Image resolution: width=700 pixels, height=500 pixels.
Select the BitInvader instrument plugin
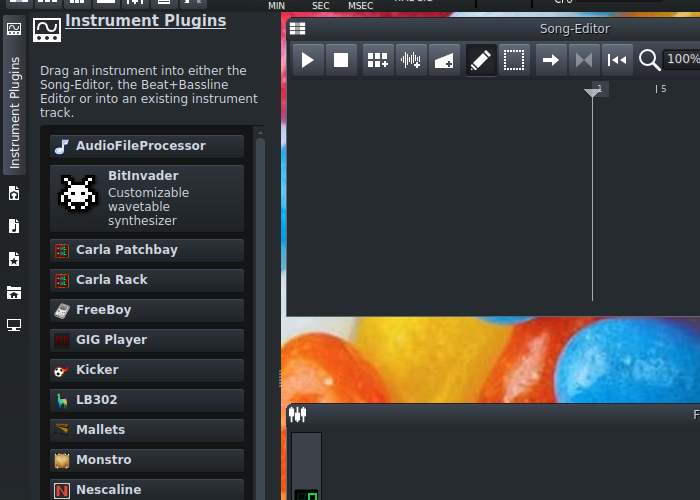click(147, 198)
